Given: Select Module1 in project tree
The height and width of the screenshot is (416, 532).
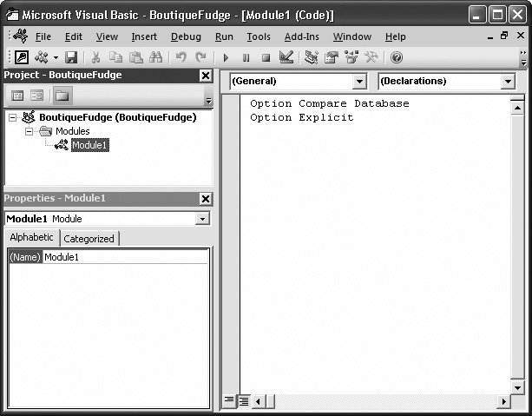Looking at the screenshot, I should (x=90, y=145).
